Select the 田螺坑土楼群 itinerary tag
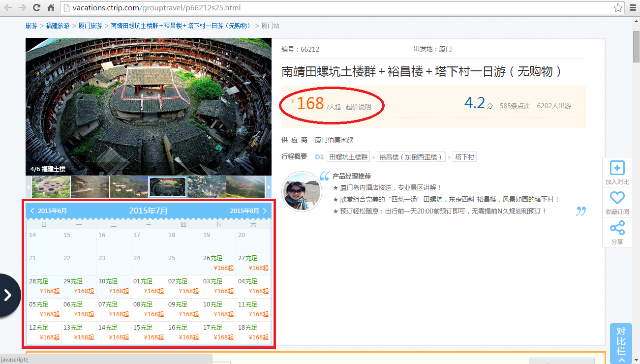640x364 pixels. (x=348, y=157)
